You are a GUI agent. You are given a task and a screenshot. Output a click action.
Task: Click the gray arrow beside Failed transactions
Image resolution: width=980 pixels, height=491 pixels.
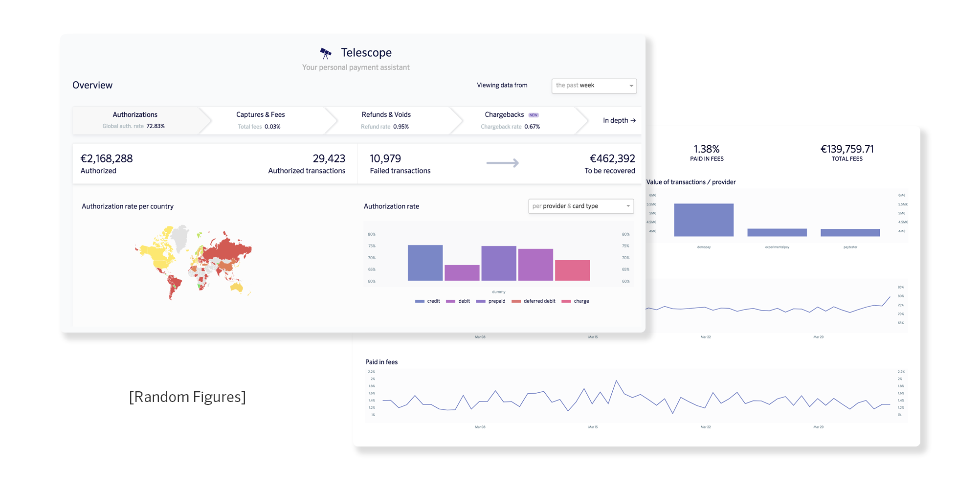pos(502,163)
